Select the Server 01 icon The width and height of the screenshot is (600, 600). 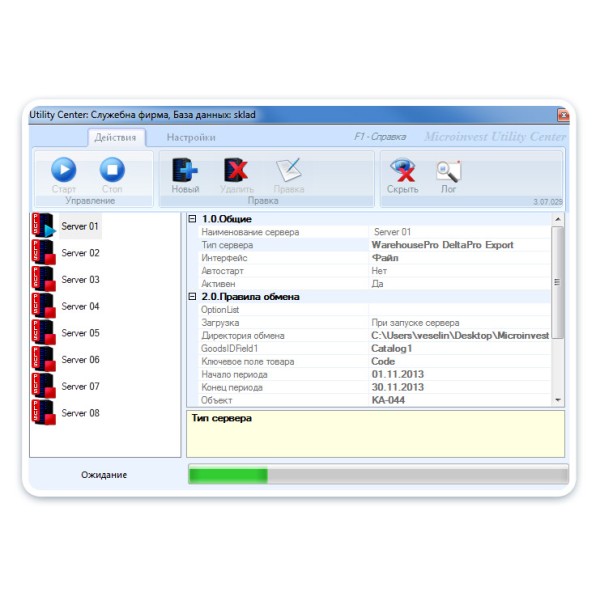tap(44, 226)
